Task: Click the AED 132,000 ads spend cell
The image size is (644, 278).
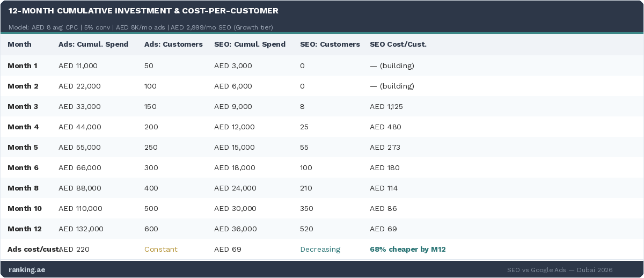Action: [80, 229]
